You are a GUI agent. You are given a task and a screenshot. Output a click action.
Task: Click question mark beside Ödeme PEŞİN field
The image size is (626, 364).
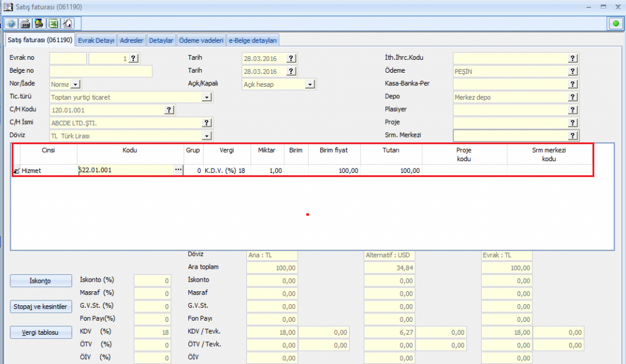(x=573, y=71)
